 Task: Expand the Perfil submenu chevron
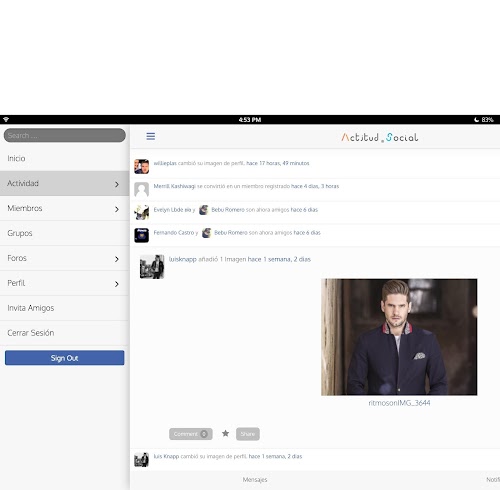coord(117,284)
